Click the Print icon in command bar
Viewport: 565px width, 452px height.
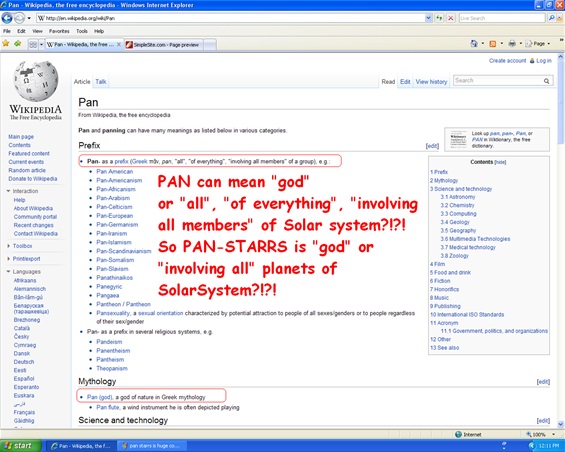coord(512,44)
